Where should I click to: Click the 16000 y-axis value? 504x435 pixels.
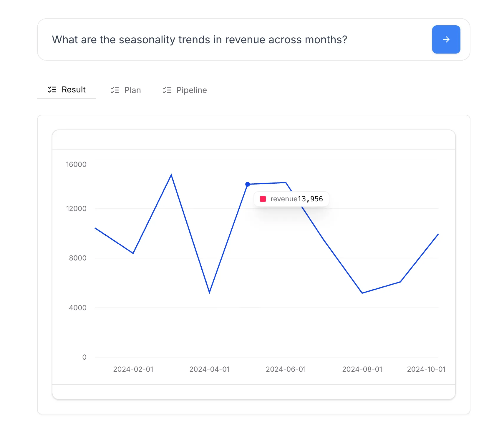click(x=76, y=164)
